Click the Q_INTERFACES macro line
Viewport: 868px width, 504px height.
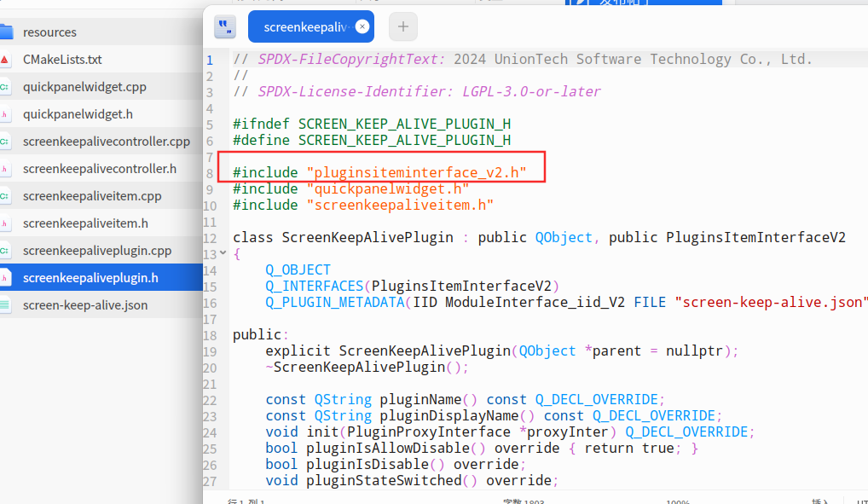(413, 287)
